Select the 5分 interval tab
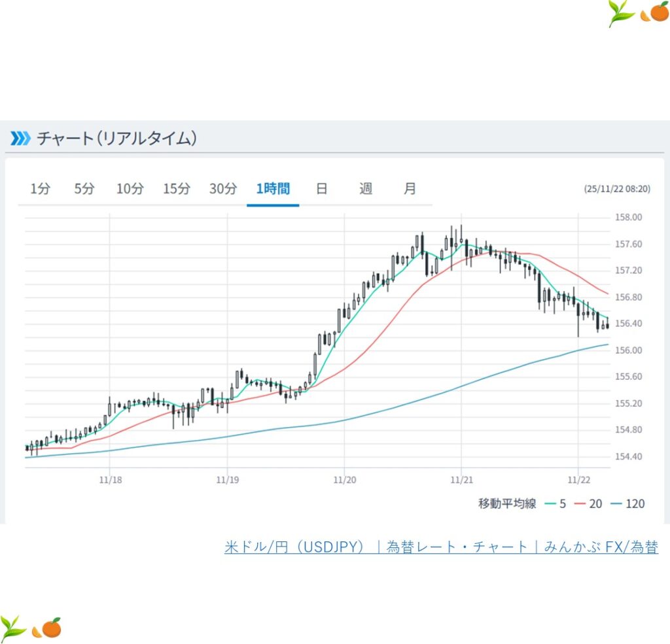This screenshot has width=670, height=644. click(84, 189)
